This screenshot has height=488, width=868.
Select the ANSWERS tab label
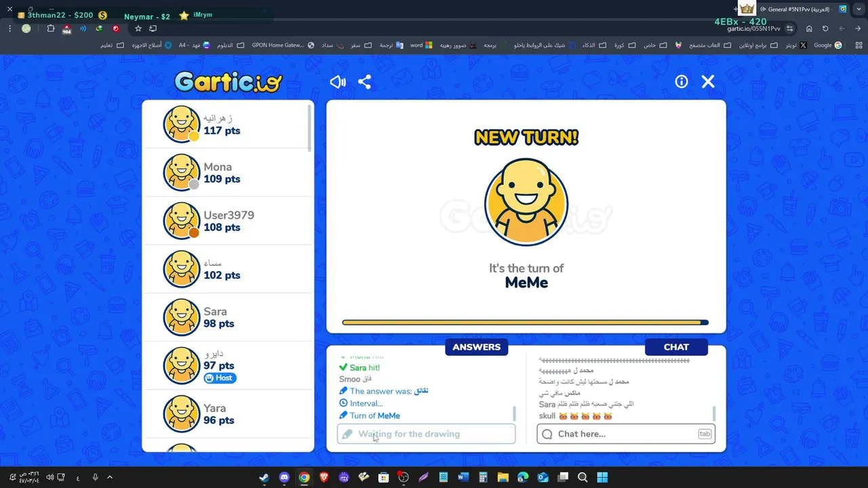coord(477,347)
